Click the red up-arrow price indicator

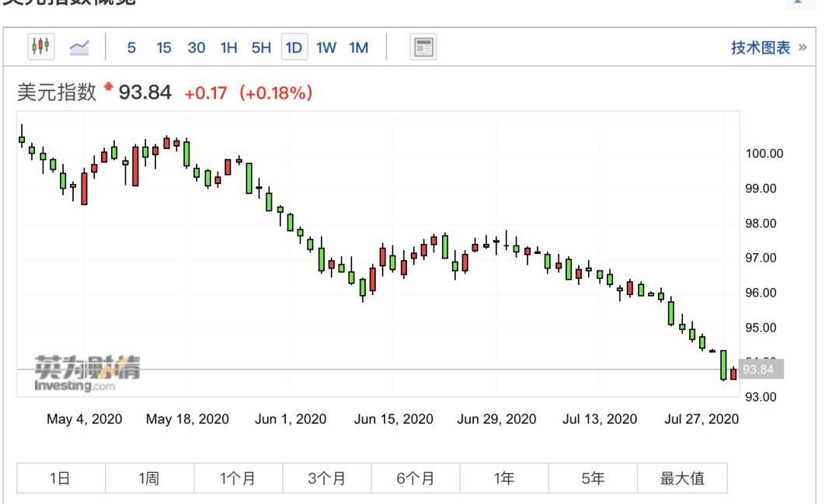coord(108,87)
